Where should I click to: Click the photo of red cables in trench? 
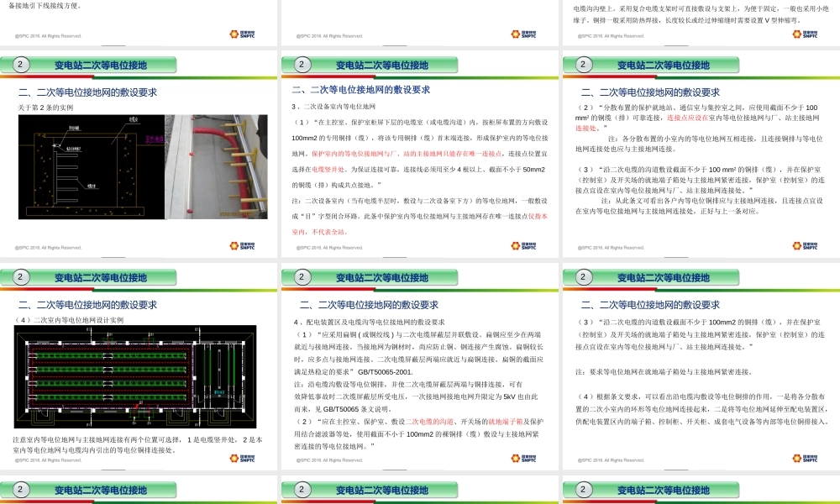click(x=217, y=166)
